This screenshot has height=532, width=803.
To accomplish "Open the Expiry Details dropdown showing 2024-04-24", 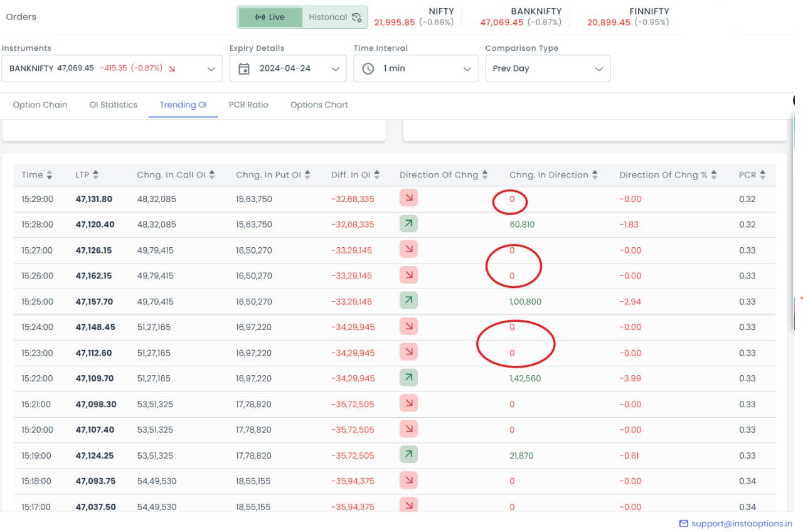I will point(288,68).
